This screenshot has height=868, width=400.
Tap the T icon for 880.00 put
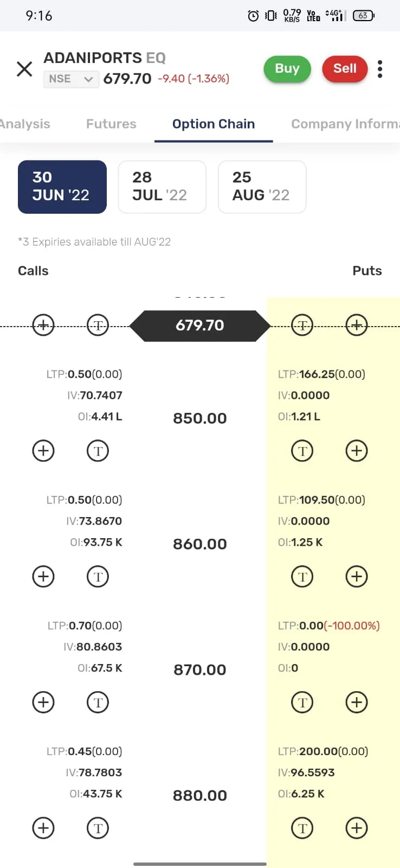[302, 828]
